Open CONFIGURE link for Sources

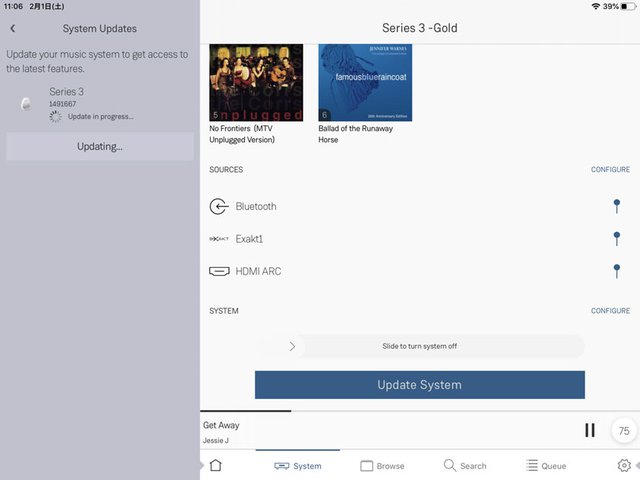[x=610, y=170]
